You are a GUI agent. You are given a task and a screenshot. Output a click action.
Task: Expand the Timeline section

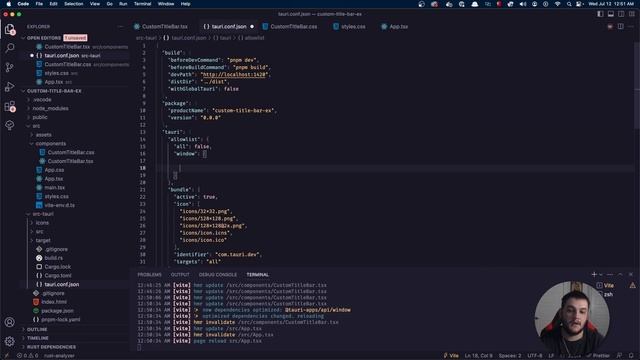[38, 338]
